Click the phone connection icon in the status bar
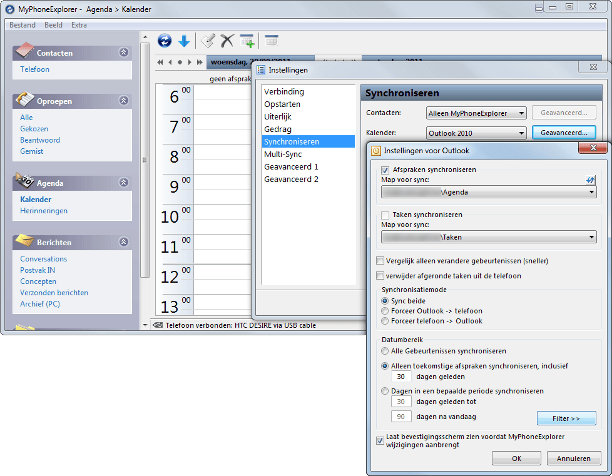The image size is (612, 476). point(158,325)
